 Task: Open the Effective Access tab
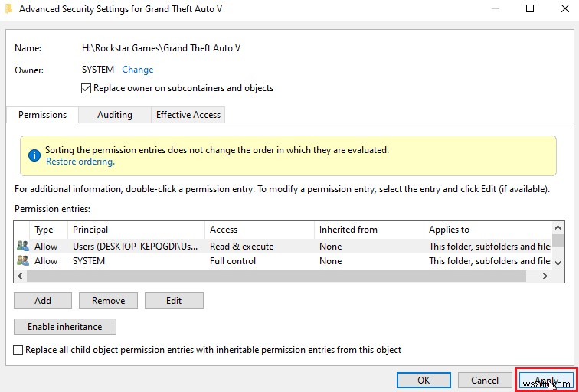pos(188,115)
